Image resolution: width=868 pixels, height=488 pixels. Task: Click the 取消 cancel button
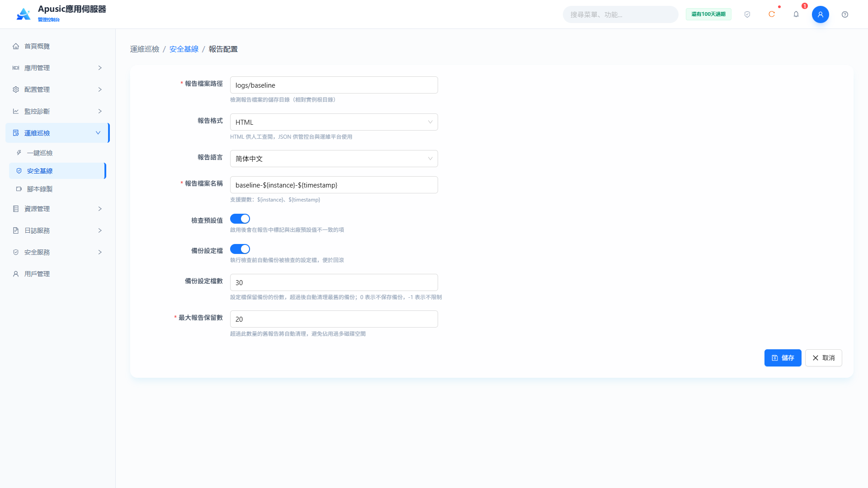pos(823,358)
